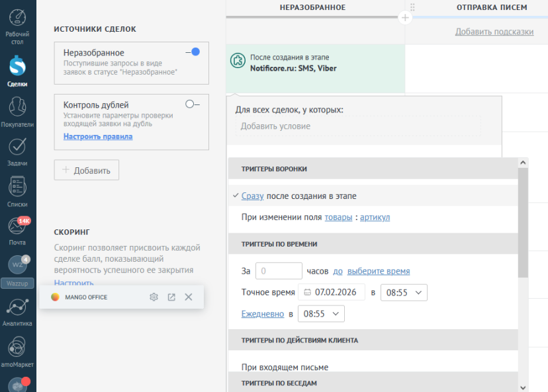This screenshot has width=548, height=392.
Task: Select the НЕРАЗОБРАННОЕ column header
Action: [x=312, y=7]
